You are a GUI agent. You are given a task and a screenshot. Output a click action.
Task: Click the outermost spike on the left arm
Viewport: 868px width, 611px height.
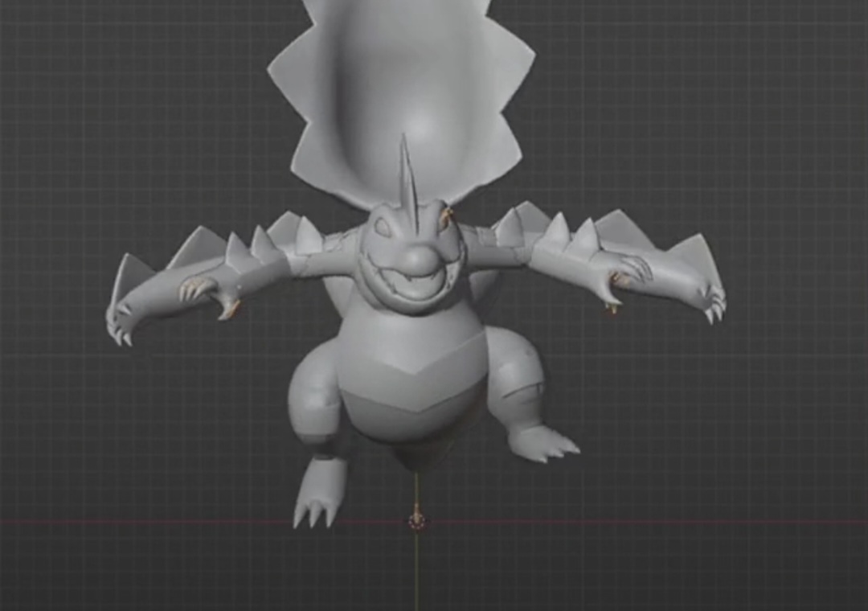pyautogui.click(x=129, y=275)
